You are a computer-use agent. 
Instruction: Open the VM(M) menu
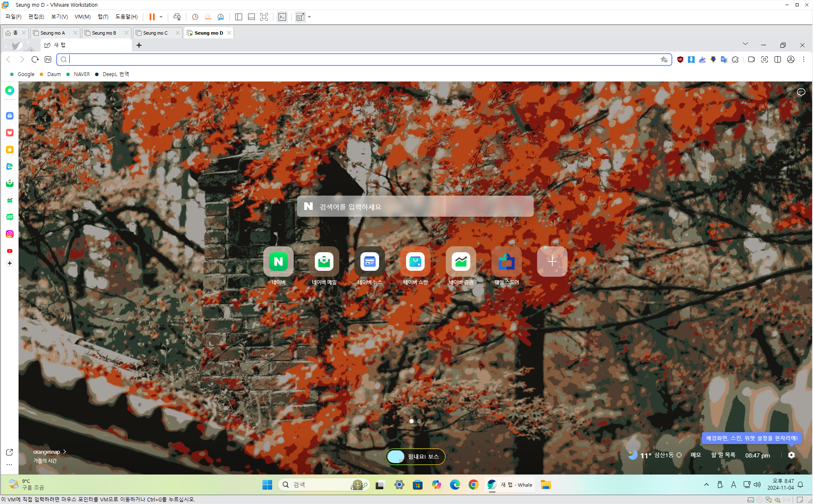pos(82,17)
